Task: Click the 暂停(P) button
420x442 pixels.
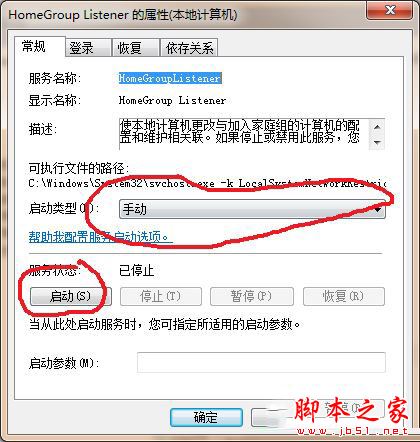Action: (x=252, y=296)
